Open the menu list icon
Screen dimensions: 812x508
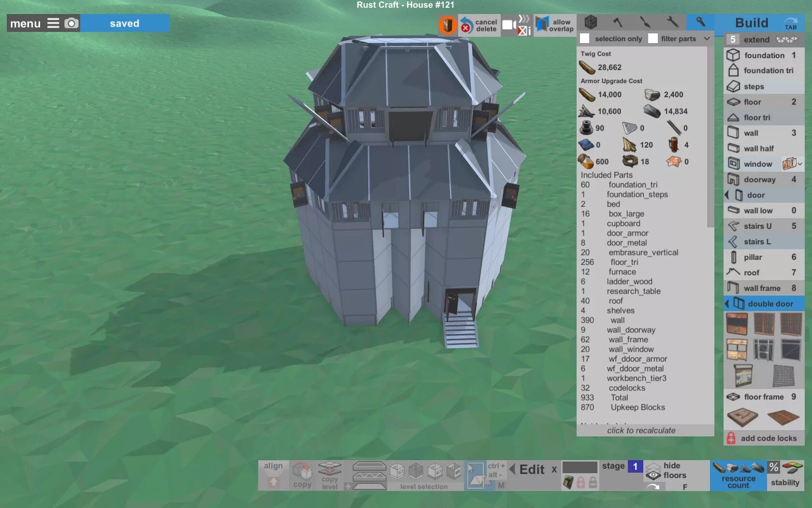[53, 23]
